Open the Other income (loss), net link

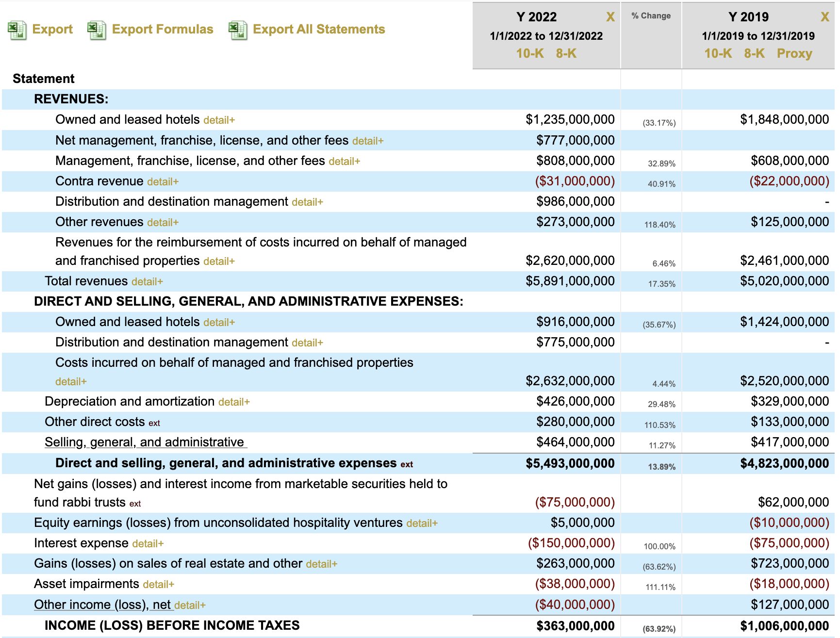click(x=102, y=605)
